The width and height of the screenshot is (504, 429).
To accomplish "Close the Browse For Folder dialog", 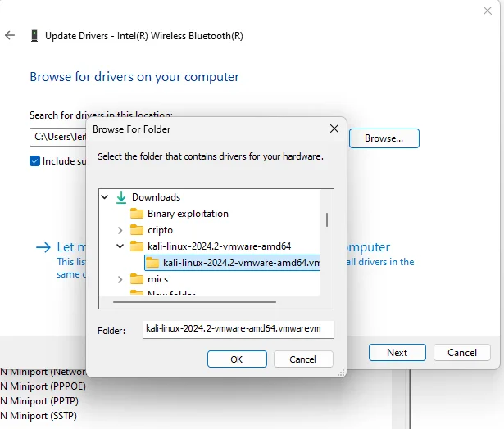I will (334, 129).
